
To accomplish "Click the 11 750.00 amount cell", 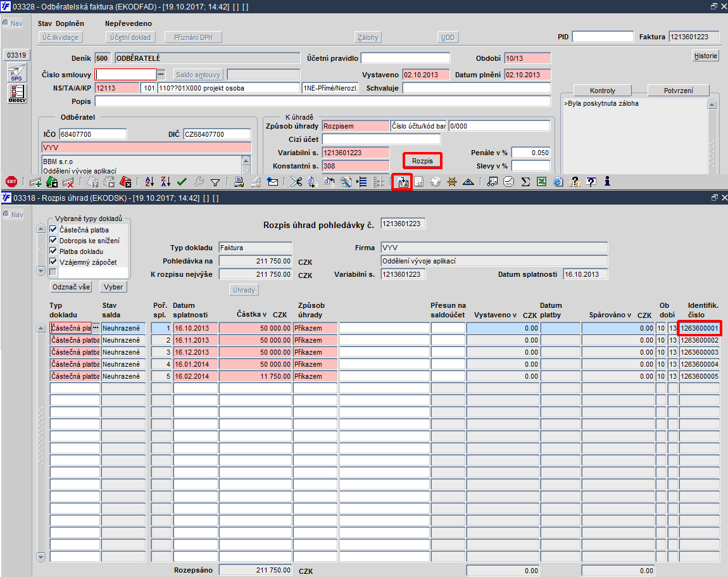I will point(255,376).
